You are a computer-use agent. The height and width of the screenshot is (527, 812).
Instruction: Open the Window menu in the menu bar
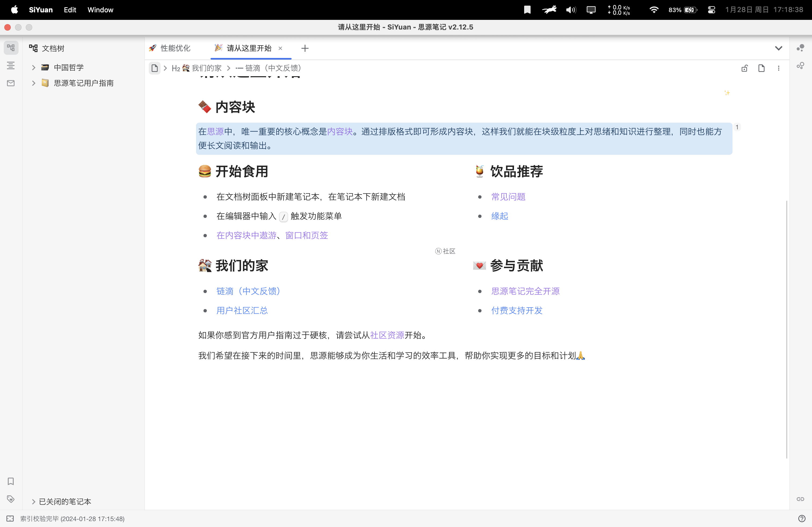100,10
